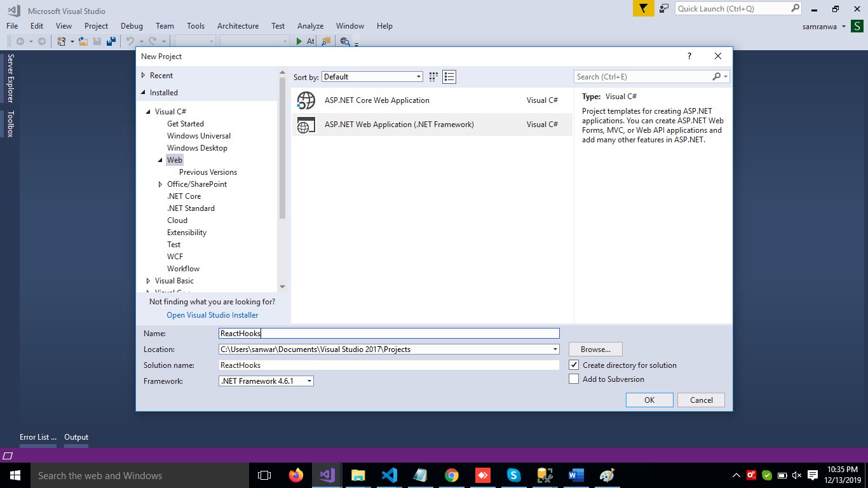Viewport: 868px width, 488px height.
Task: Switch to small icons view in template list
Action: point(433,77)
